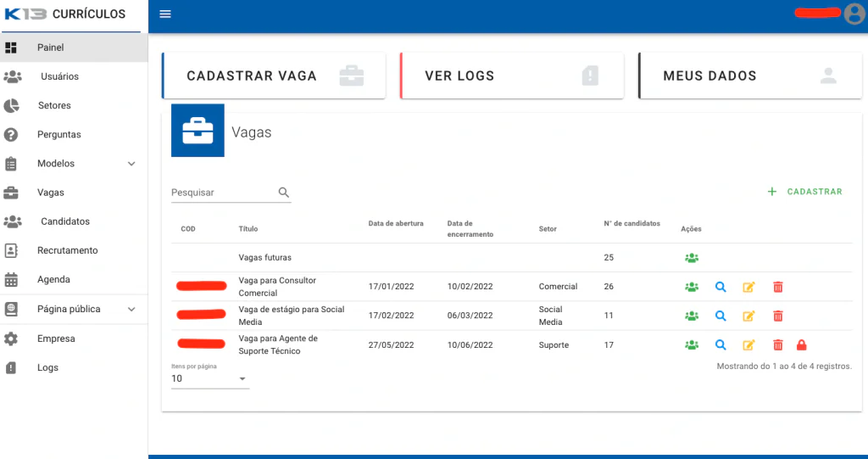868x459 pixels.
Task: Click 'Vagas futuras' title cell
Action: click(265, 258)
